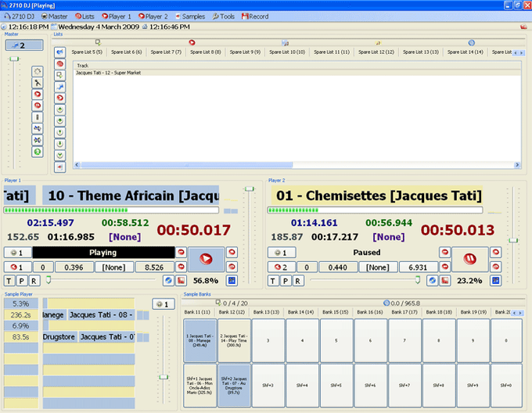
Task: Open the Master menu
Action: (54, 16)
